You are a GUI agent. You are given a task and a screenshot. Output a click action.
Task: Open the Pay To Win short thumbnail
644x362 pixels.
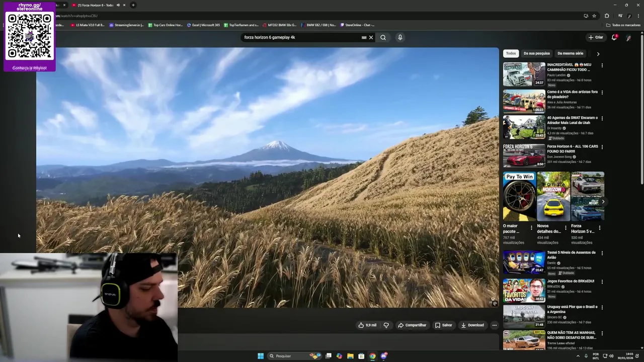coord(519,197)
